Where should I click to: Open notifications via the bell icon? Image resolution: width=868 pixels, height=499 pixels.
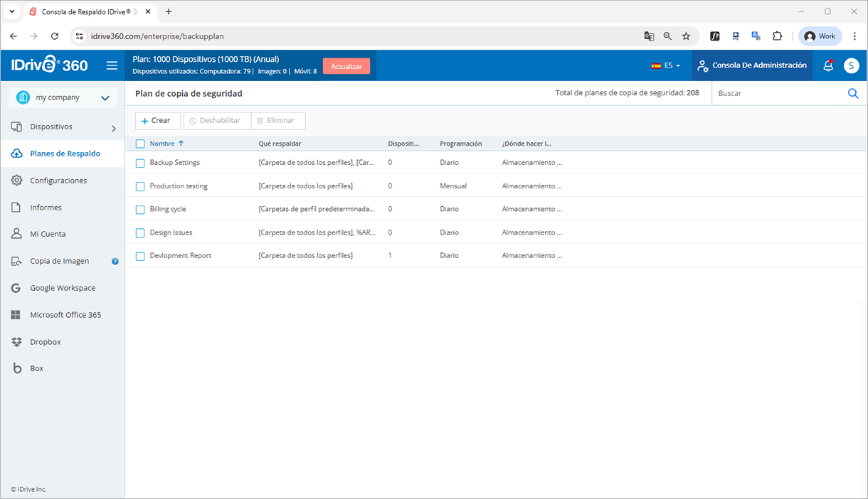click(827, 65)
